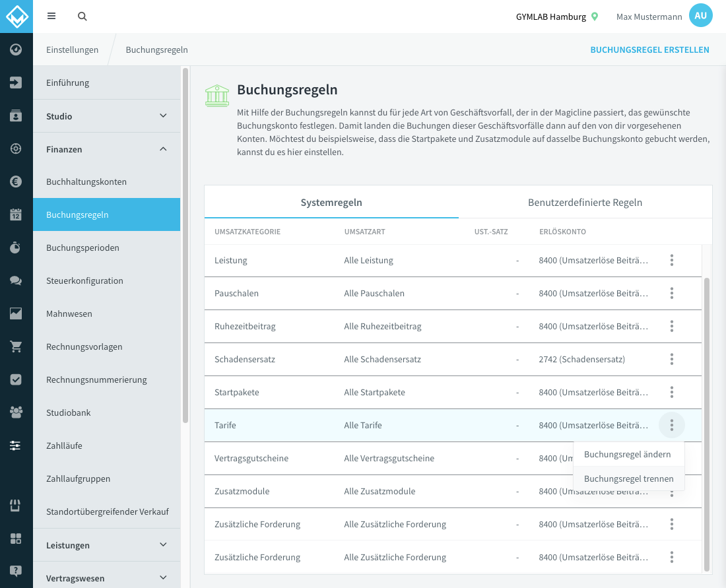This screenshot has width=726, height=588.
Task: Open the check-in arrow icon in sidebar
Action: point(16,82)
